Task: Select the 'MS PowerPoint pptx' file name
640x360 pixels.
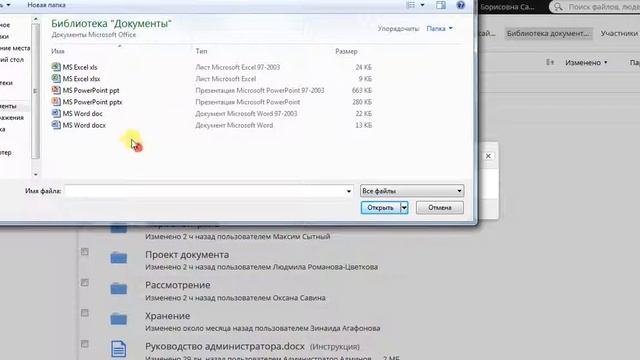Action: (92, 102)
